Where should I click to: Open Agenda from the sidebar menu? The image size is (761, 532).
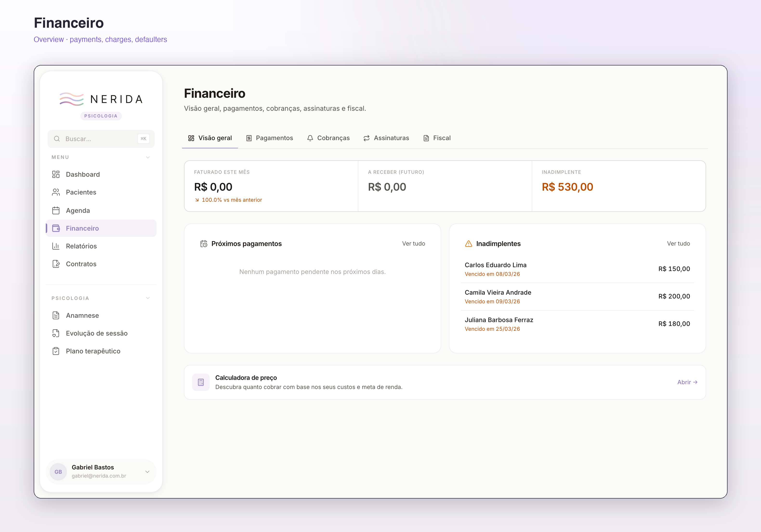click(101, 210)
